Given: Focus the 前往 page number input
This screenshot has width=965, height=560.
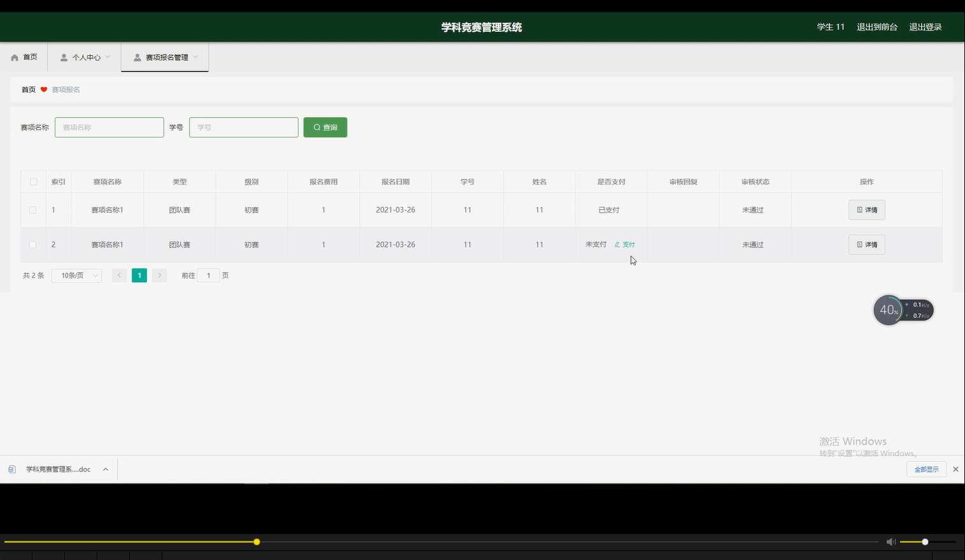Looking at the screenshot, I should pyautogui.click(x=208, y=276).
